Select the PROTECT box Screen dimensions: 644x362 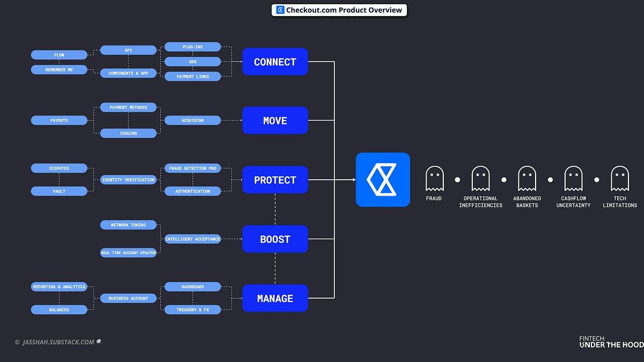(x=275, y=180)
